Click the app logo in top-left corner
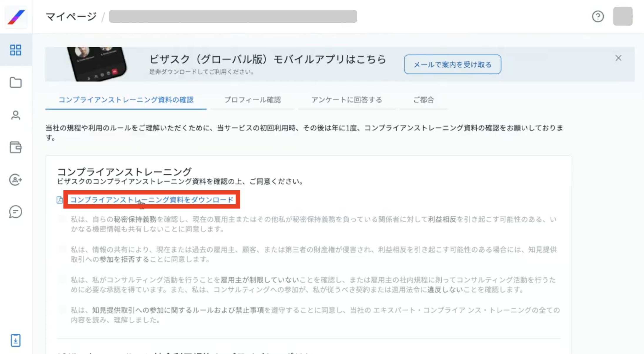This screenshot has width=644, height=354. tap(16, 17)
